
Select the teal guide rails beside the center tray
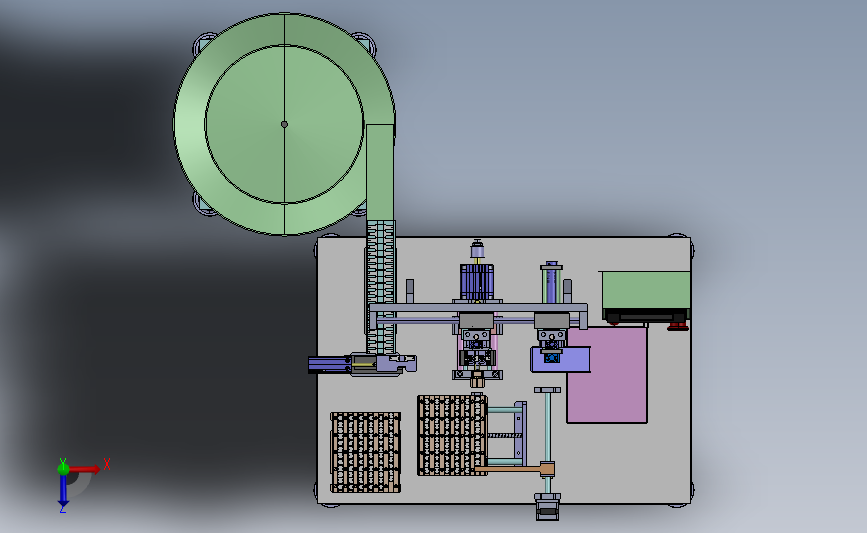[506, 436]
